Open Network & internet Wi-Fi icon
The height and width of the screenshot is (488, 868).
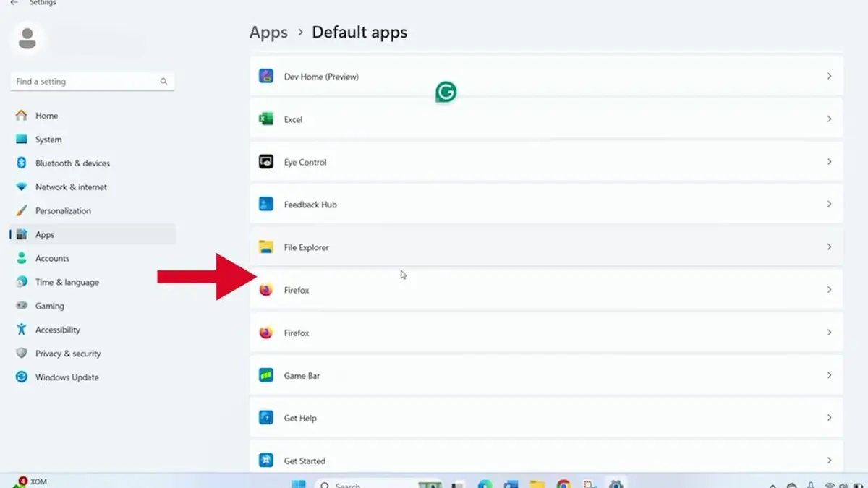point(22,187)
